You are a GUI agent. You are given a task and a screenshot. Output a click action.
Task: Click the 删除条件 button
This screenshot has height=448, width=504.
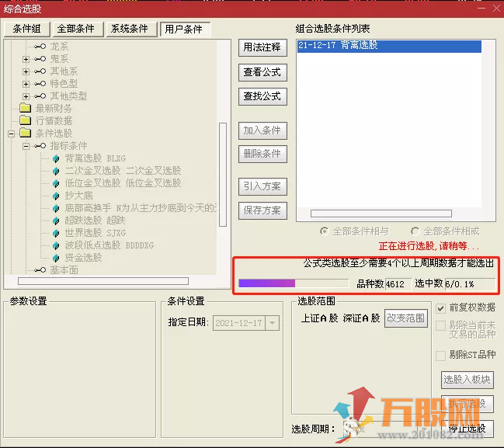pos(262,154)
